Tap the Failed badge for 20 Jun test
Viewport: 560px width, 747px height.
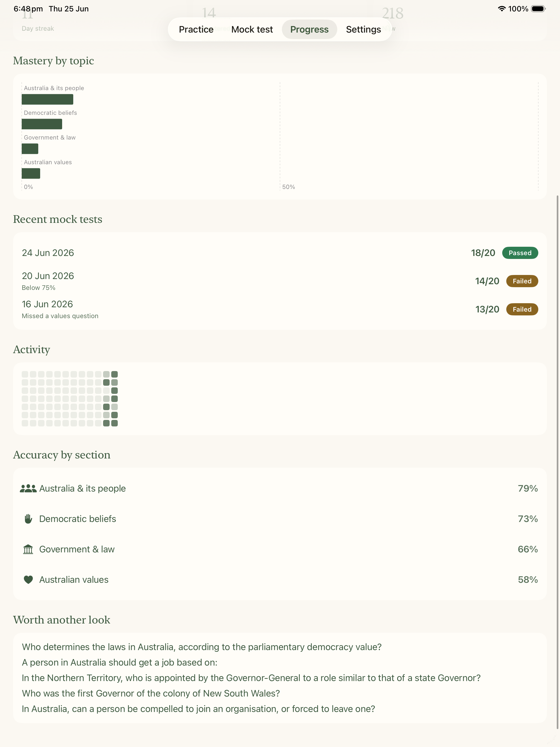[x=522, y=281]
